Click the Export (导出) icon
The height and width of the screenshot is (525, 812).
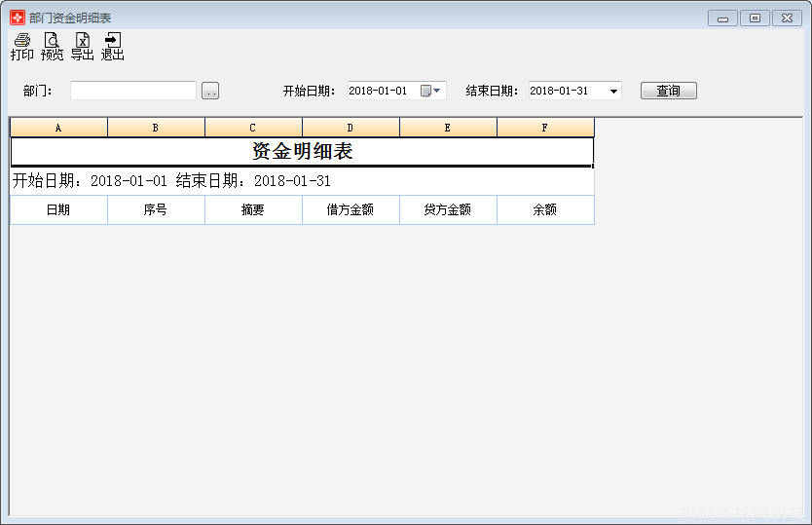[x=83, y=46]
